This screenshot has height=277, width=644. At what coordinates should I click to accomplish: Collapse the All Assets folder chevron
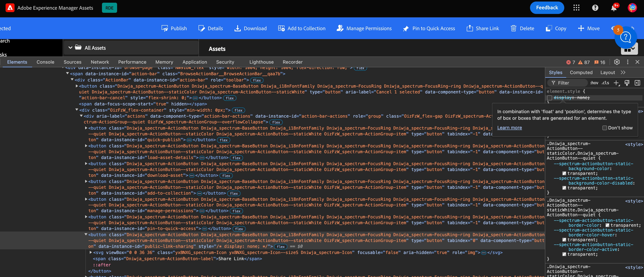tap(70, 48)
